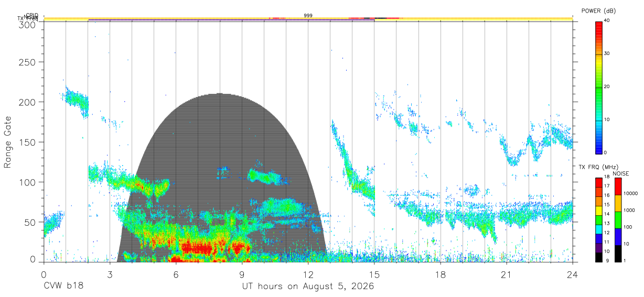Click the 20 dB power scale label

pos(606,86)
